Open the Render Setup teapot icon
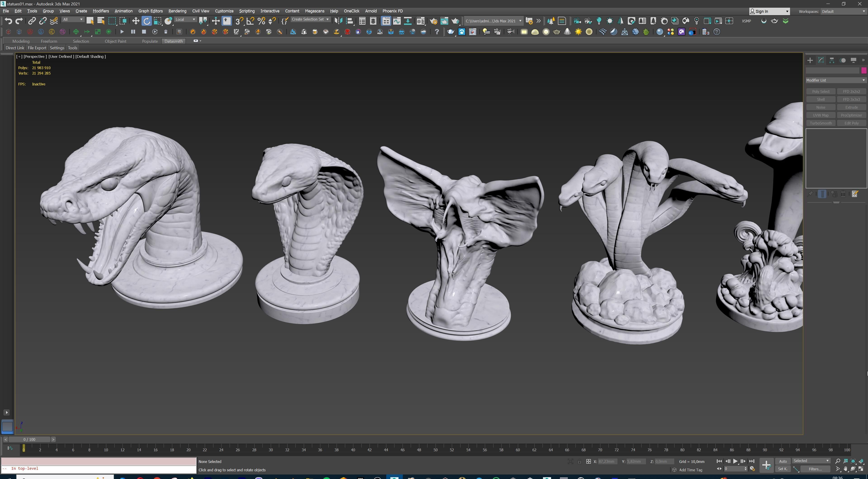 click(433, 21)
